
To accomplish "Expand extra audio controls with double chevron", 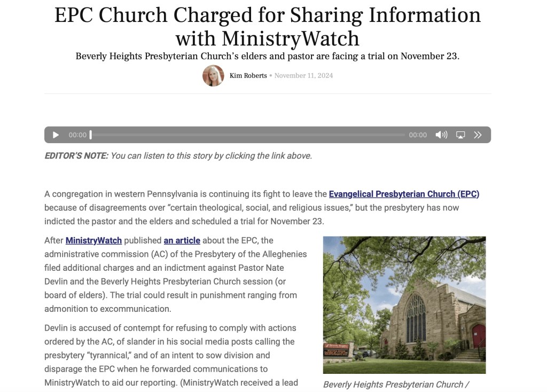I will (478, 135).
